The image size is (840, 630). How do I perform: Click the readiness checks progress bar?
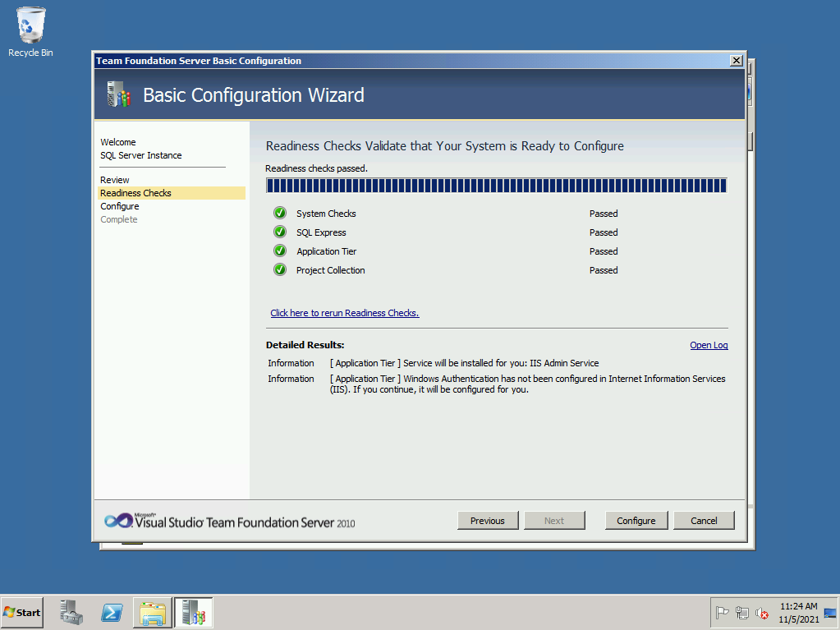tap(496, 186)
